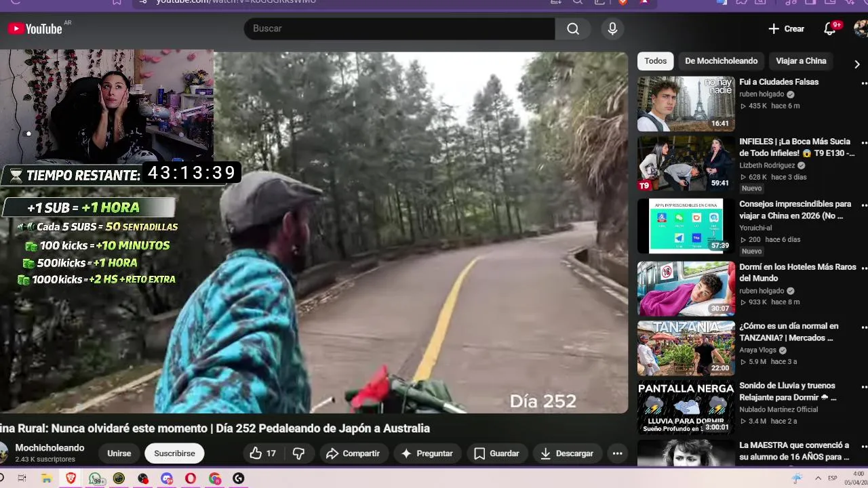
Task: Open the Pantalla Negra rain thumbnail
Action: tap(686, 407)
